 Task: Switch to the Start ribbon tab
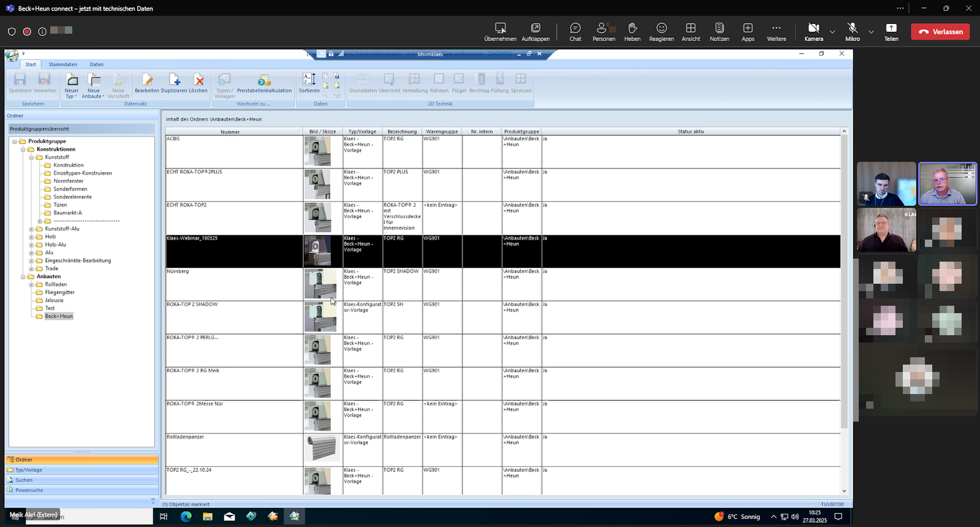click(31, 64)
